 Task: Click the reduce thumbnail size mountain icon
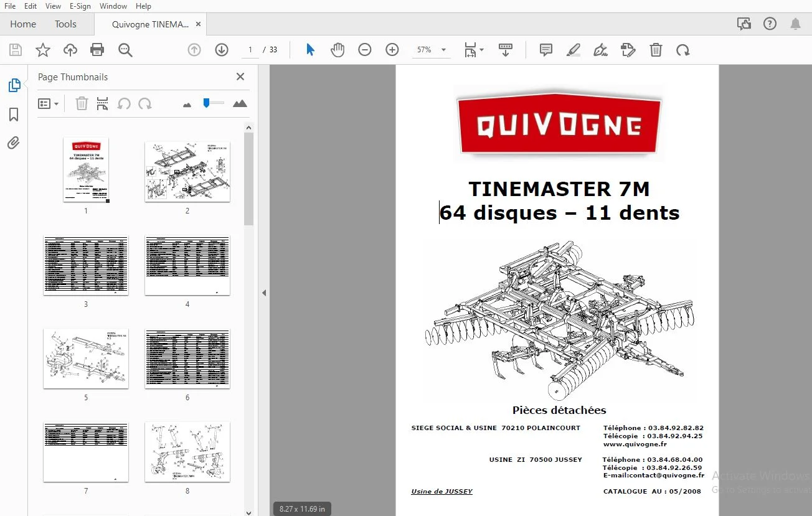tap(187, 105)
